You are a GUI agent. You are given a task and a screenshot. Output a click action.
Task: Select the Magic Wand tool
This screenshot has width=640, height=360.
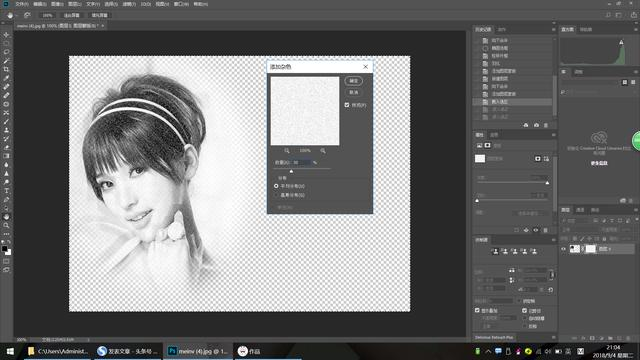click(x=6, y=61)
